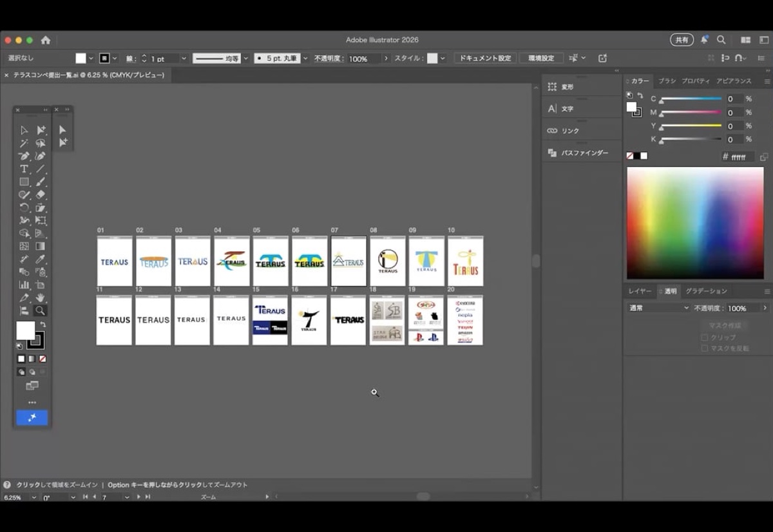Open the Edit Toolbar three-dots menu
773x532 pixels.
click(32, 403)
